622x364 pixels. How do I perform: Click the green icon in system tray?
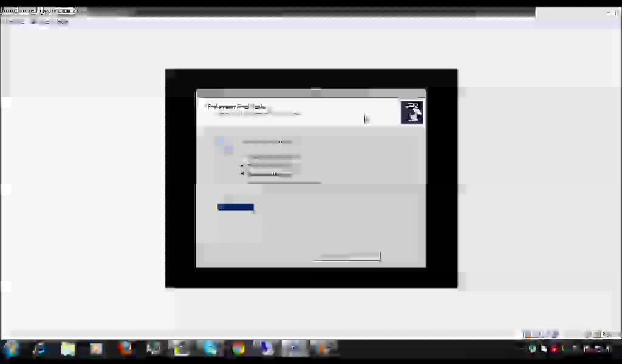[532, 348]
